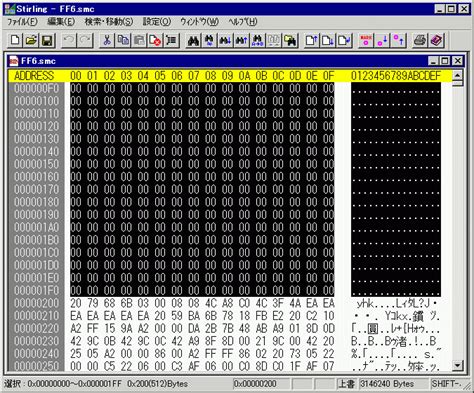
Task: Click address row 00000230
Action: point(36,341)
